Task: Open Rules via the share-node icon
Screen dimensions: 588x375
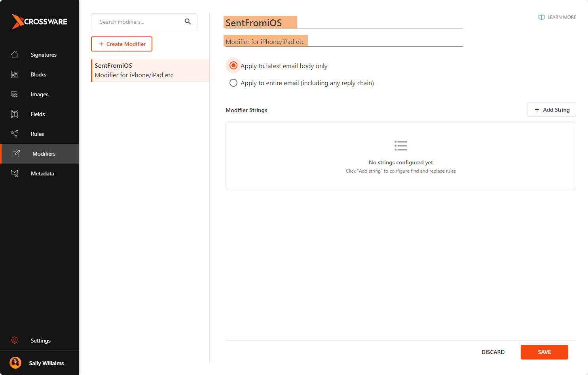Action: [15, 134]
